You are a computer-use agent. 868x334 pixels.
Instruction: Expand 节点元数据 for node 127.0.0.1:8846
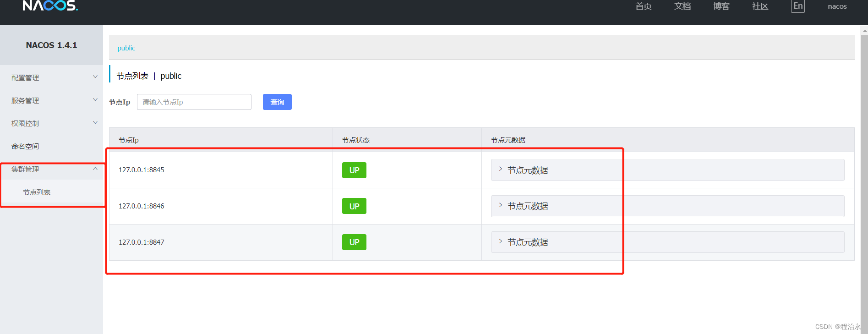coord(667,206)
